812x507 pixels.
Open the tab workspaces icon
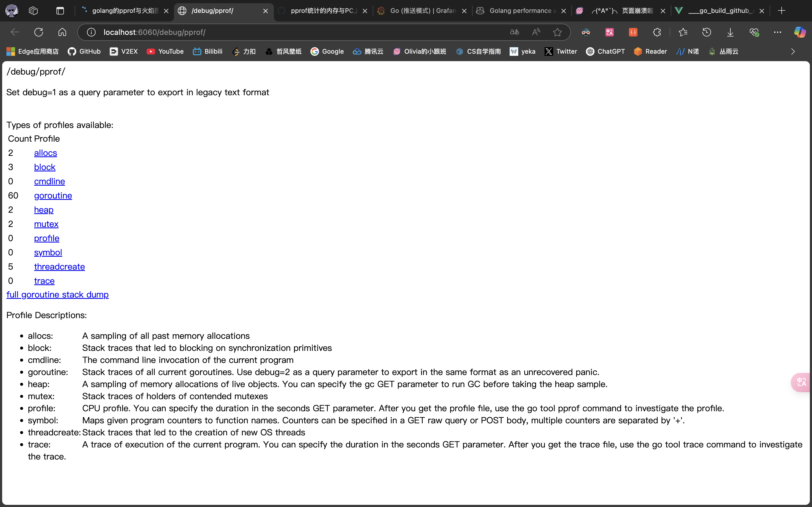click(33, 11)
